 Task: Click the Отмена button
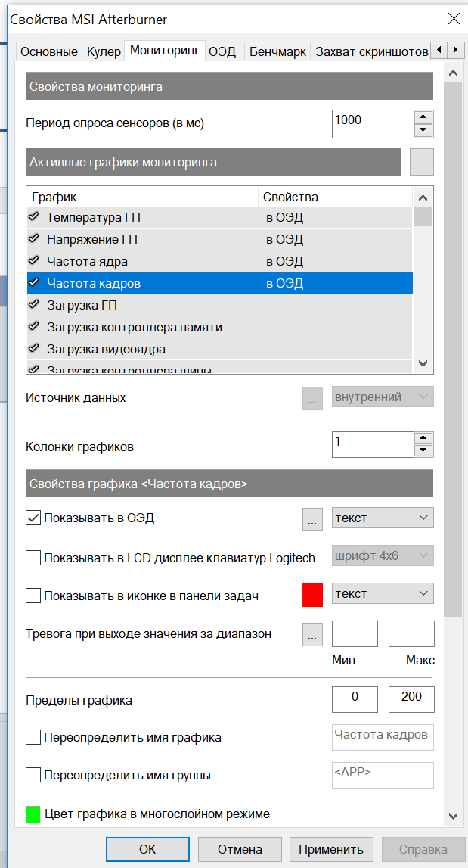(x=240, y=849)
